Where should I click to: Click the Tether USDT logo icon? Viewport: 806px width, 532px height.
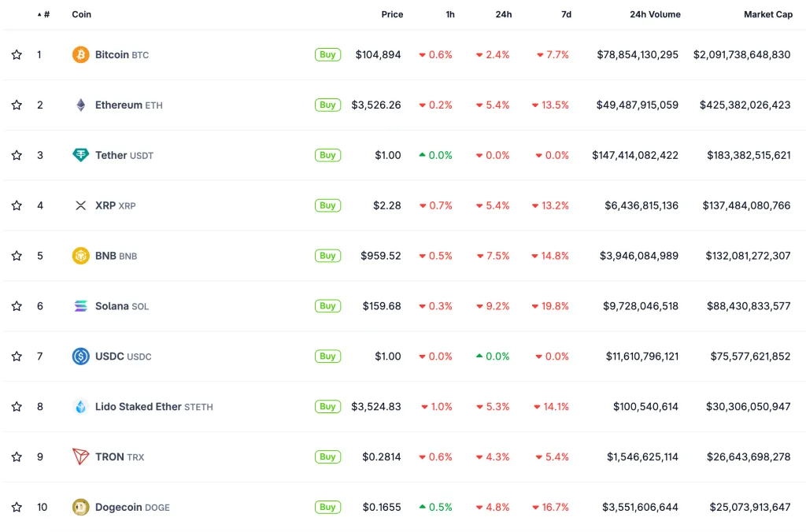point(80,155)
